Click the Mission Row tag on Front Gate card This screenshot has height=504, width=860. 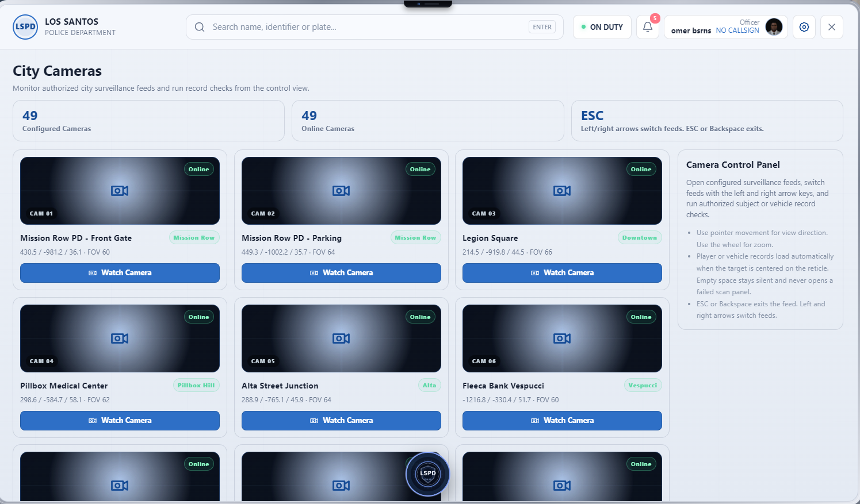coord(194,238)
